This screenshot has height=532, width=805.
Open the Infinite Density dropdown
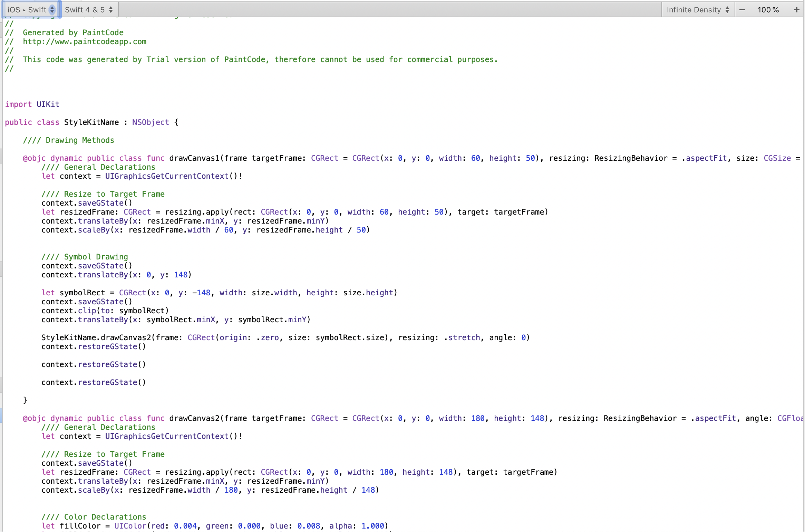698,10
